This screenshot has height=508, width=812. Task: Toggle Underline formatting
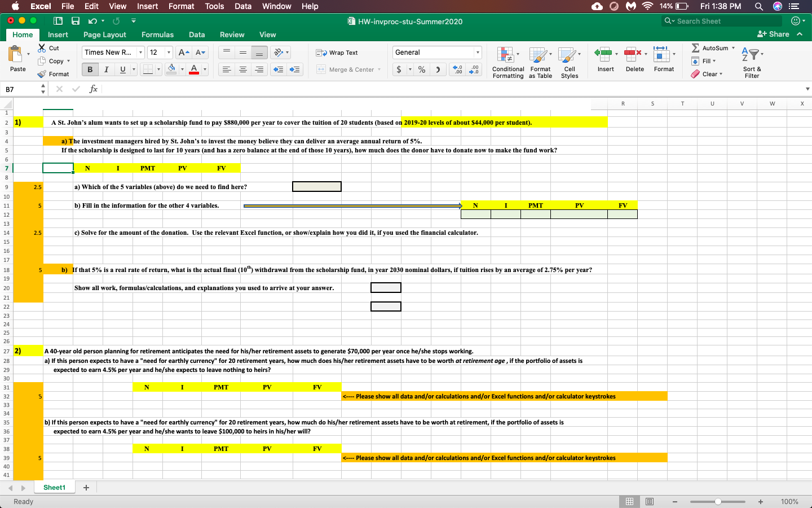122,69
